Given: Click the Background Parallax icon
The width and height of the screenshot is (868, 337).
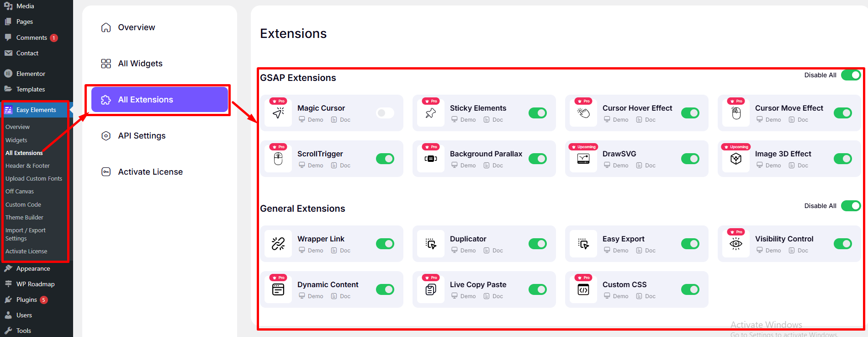Looking at the screenshot, I should [x=431, y=159].
